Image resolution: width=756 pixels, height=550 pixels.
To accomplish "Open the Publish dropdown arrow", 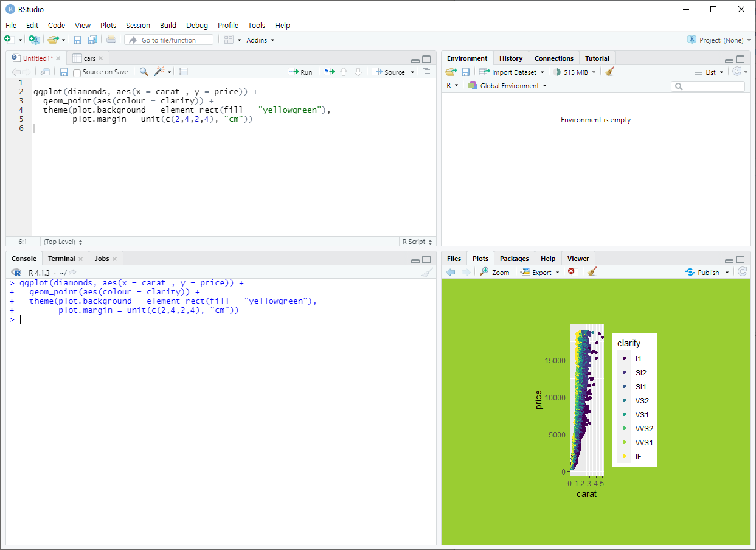I will [727, 273].
